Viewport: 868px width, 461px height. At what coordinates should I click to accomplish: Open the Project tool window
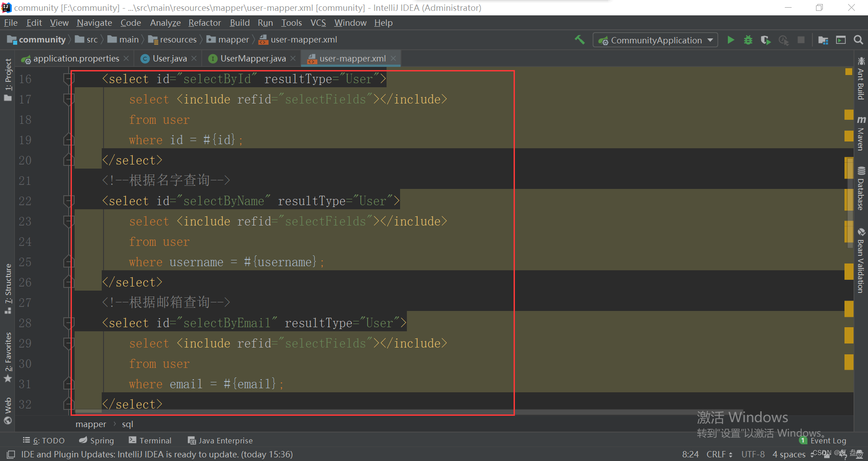pos(8,80)
